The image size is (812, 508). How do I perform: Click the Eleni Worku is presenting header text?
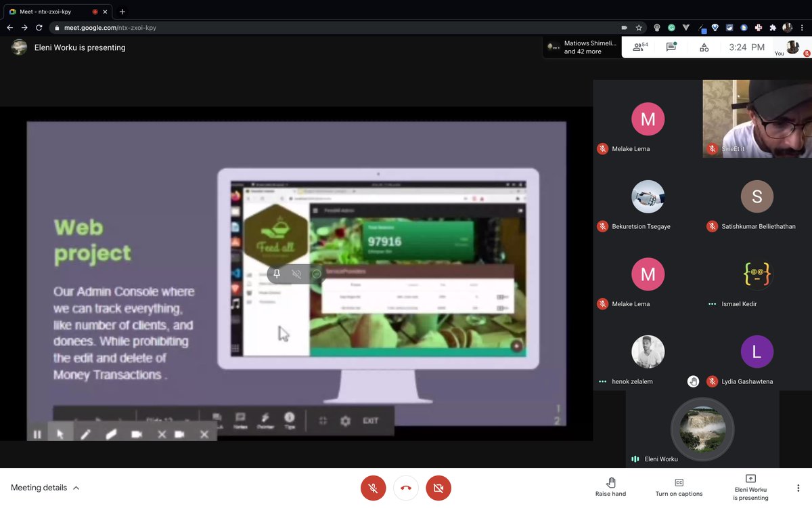(x=80, y=47)
